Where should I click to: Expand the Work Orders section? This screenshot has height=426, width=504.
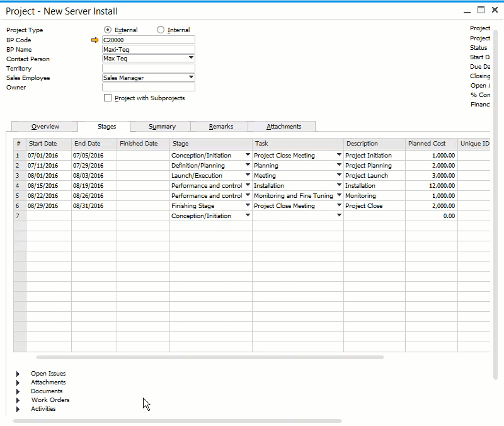17,400
